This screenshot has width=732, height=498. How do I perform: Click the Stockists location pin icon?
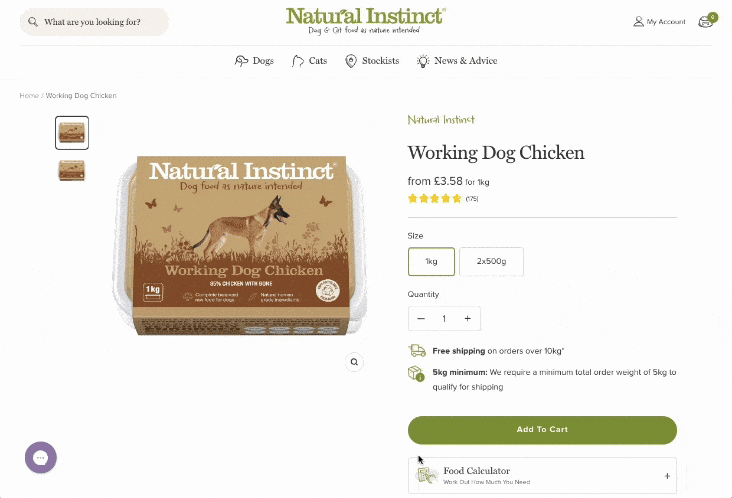pos(351,61)
